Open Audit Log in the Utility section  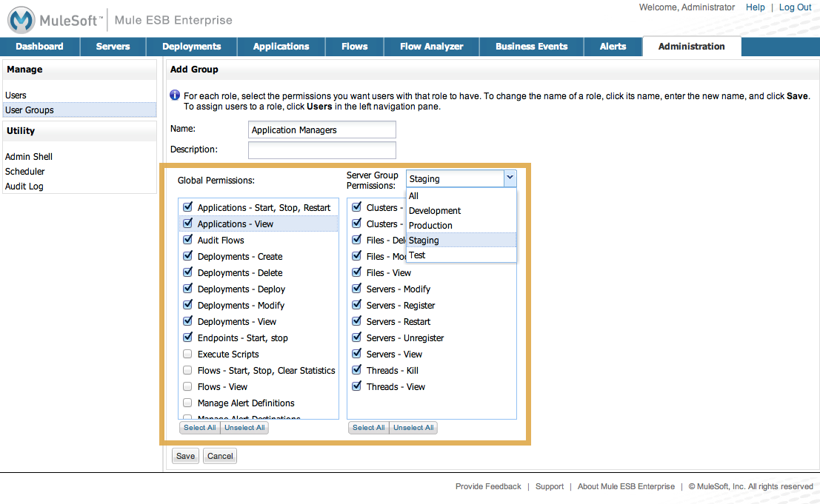click(x=24, y=187)
